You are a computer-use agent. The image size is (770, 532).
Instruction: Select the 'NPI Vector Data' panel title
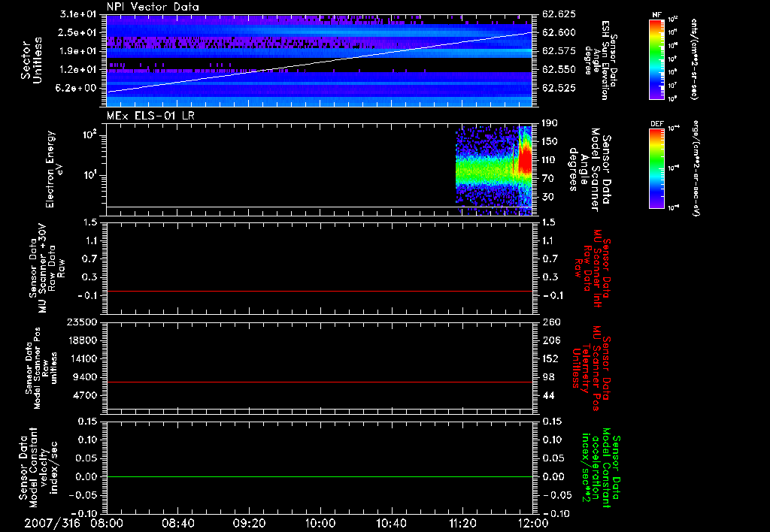click(x=153, y=7)
